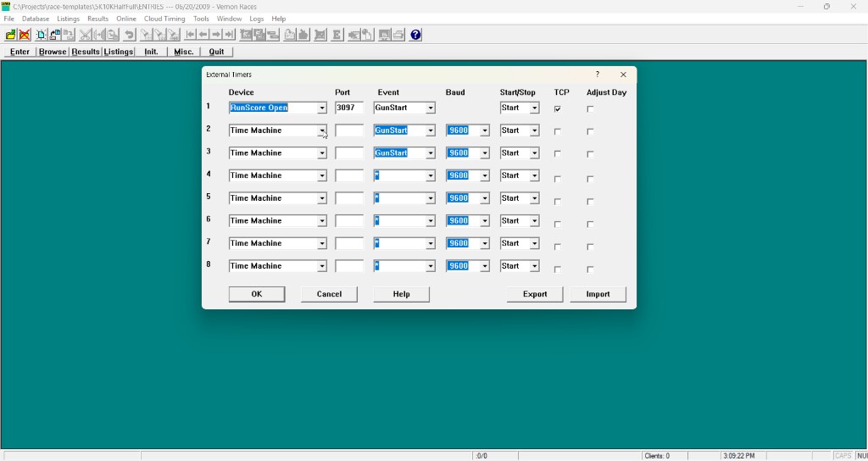The height and width of the screenshot is (461, 868).
Task: Click the blue question mark help icon
Action: point(415,35)
